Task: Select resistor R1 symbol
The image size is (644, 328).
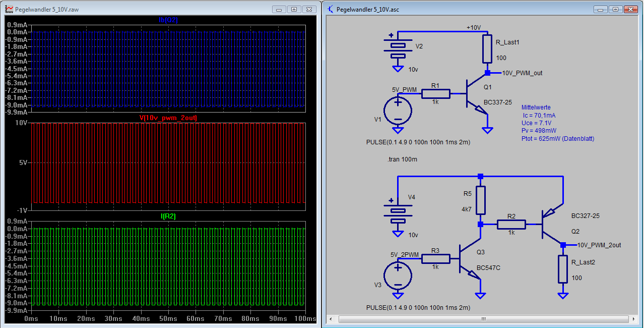Action: pos(436,93)
